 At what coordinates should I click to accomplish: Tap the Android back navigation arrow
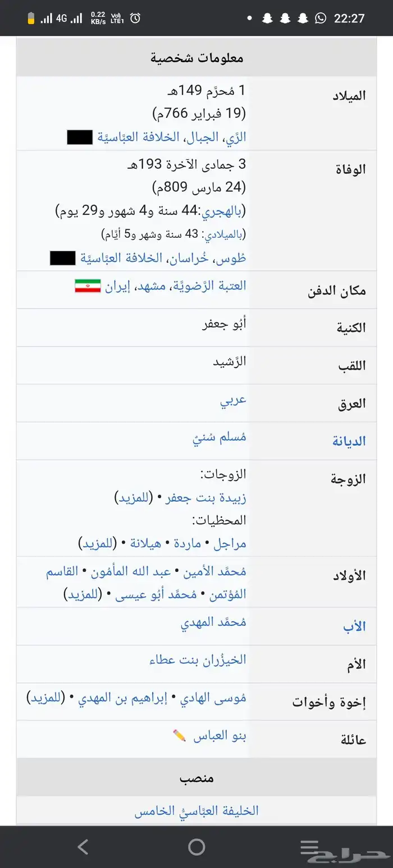point(83,847)
